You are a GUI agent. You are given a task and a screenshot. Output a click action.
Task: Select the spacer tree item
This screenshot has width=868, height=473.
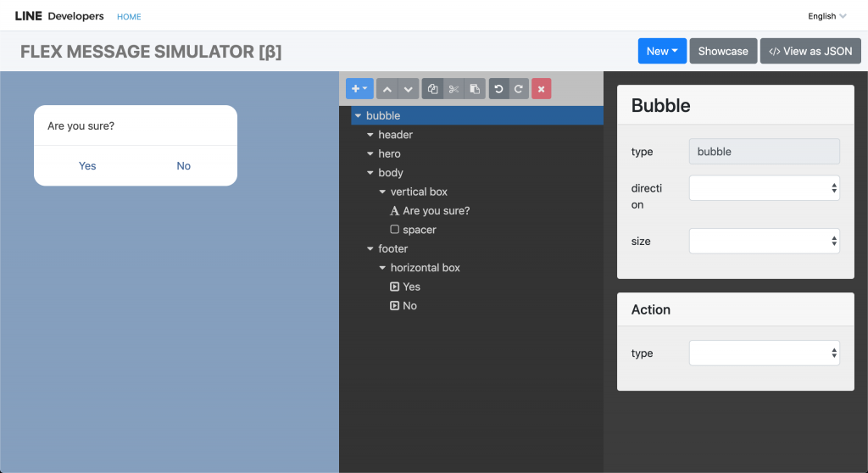419,230
